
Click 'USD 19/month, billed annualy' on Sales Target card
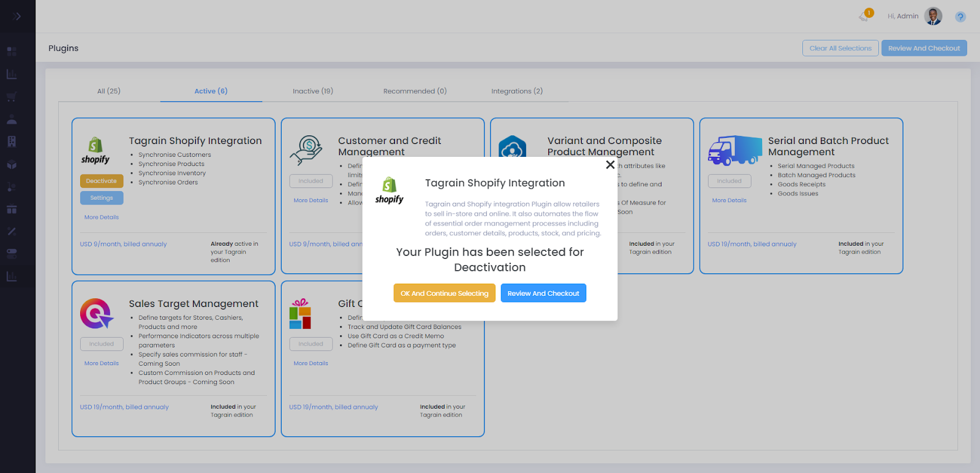[x=124, y=407]
